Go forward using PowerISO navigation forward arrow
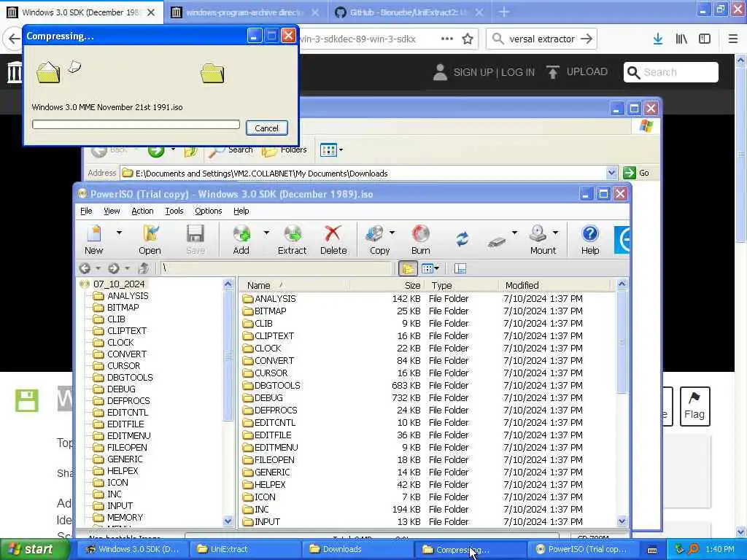 [x=113, y=268]
